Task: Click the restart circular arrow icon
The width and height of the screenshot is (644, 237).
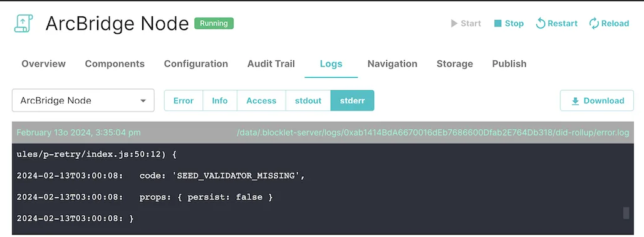Action: click(541, 23)
